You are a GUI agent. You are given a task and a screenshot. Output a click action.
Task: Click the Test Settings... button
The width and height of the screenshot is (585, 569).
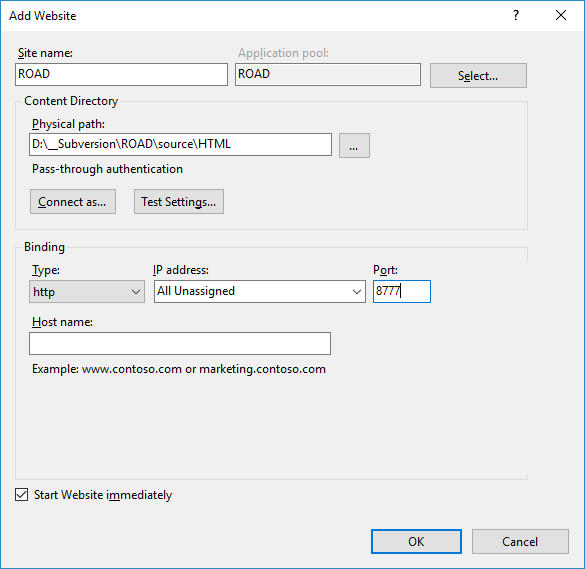[x=179, y=201]
